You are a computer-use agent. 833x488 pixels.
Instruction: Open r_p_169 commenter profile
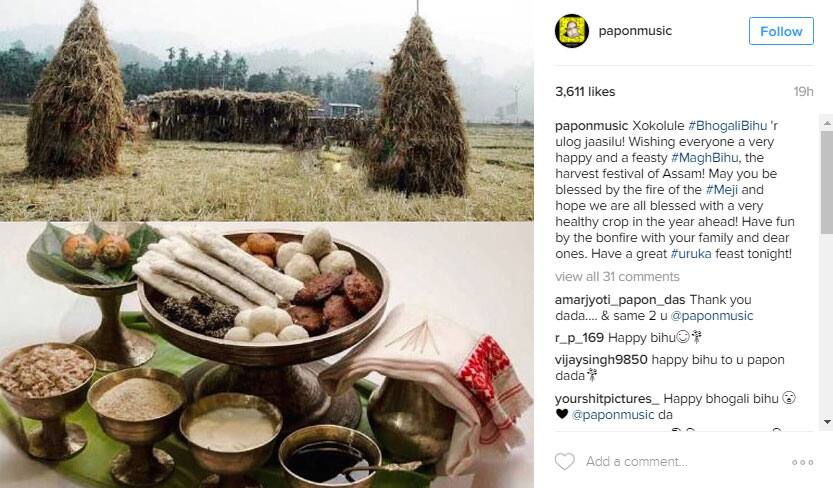(579, 338)
